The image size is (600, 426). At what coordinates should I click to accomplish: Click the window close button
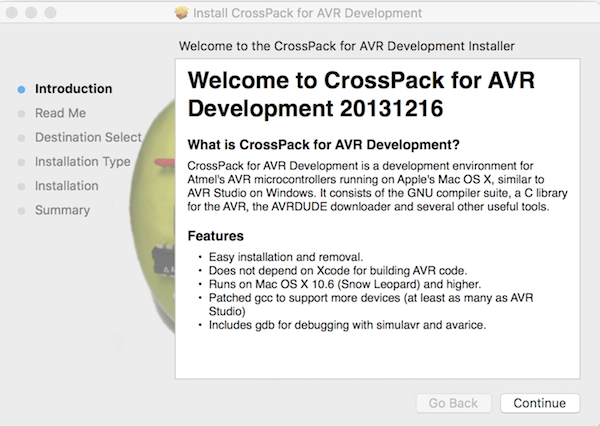[x=12, y=13]
